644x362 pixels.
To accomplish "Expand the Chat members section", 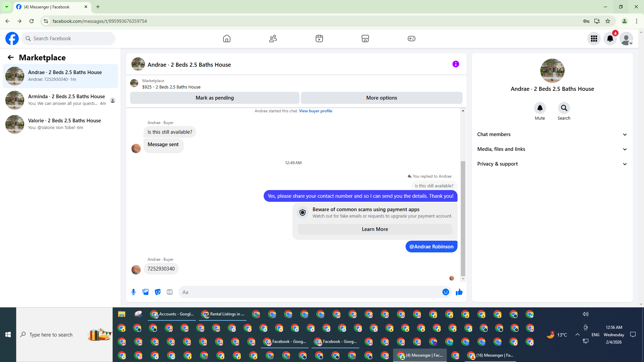I will click(552, 134).
